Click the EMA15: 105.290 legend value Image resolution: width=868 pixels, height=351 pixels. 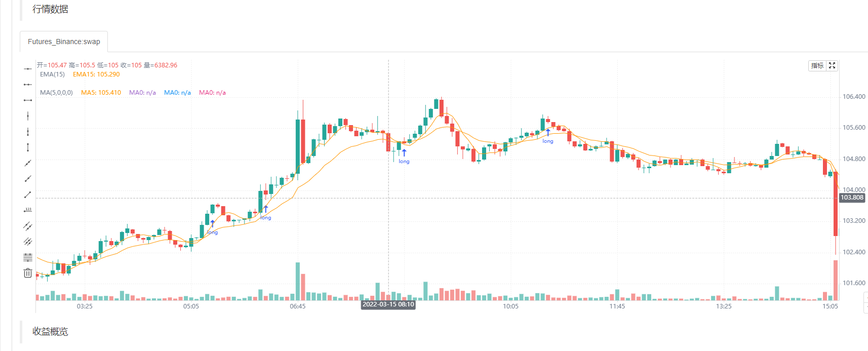(x=96, y=74)
